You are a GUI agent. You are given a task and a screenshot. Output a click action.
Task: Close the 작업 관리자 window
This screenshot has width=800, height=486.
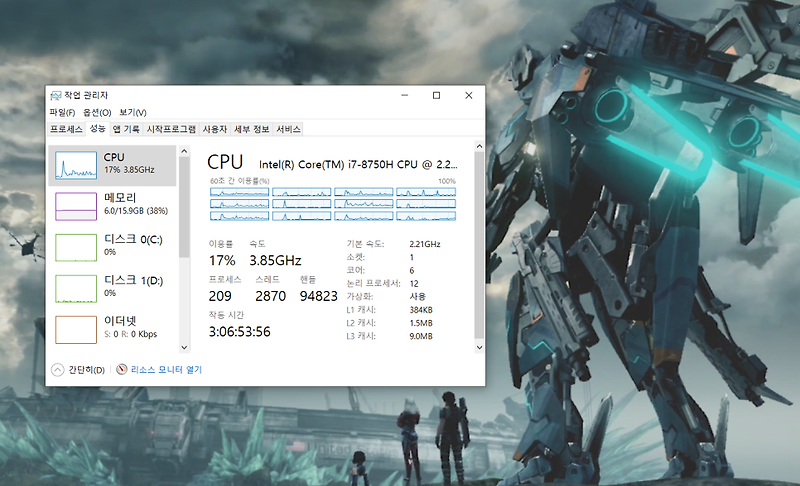click(x=469, y=95)
